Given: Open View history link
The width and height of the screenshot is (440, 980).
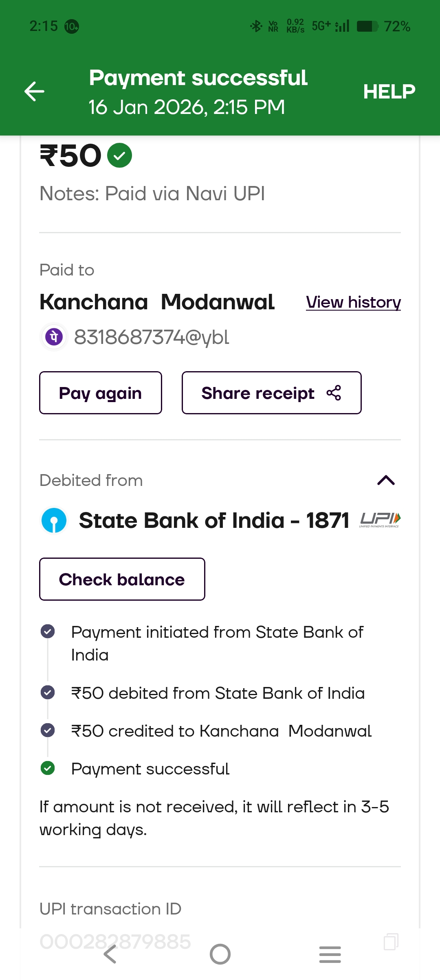Looking at the screenshot, I should coord(353,302).
